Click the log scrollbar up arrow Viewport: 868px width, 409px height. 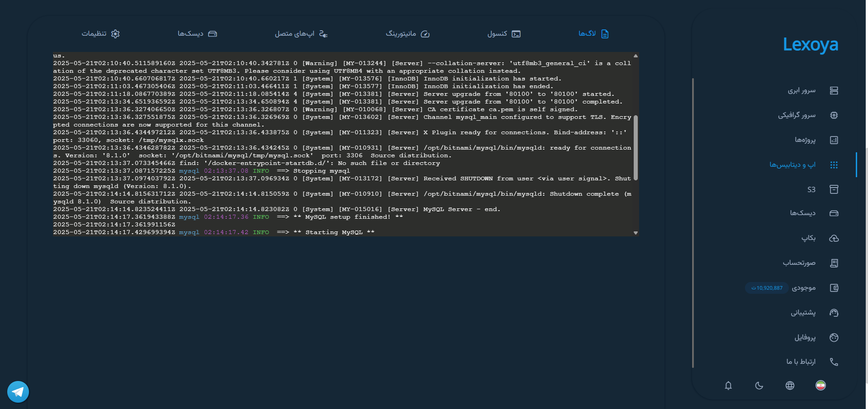[636, 56]
